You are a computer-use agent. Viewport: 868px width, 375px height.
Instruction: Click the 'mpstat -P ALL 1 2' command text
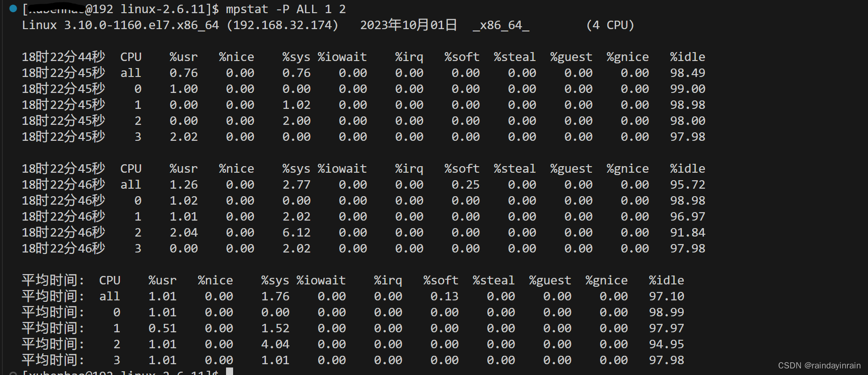286,9
